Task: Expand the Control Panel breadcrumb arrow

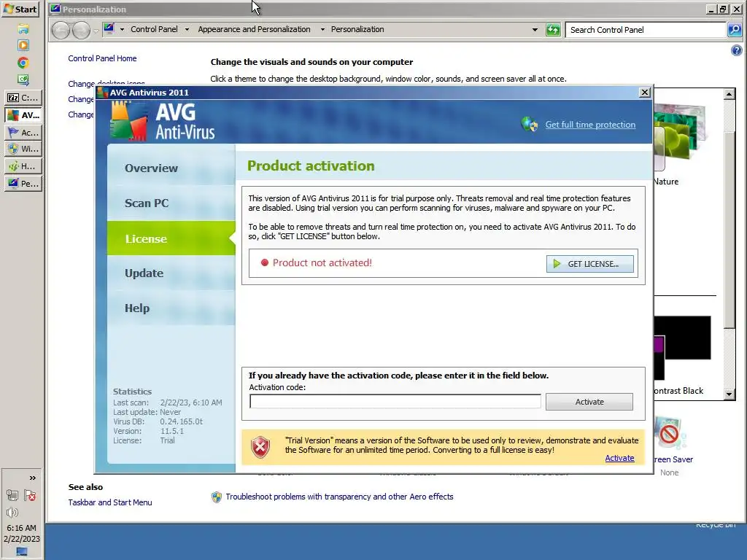Action: pyautogui.click(x=187, y=29)
